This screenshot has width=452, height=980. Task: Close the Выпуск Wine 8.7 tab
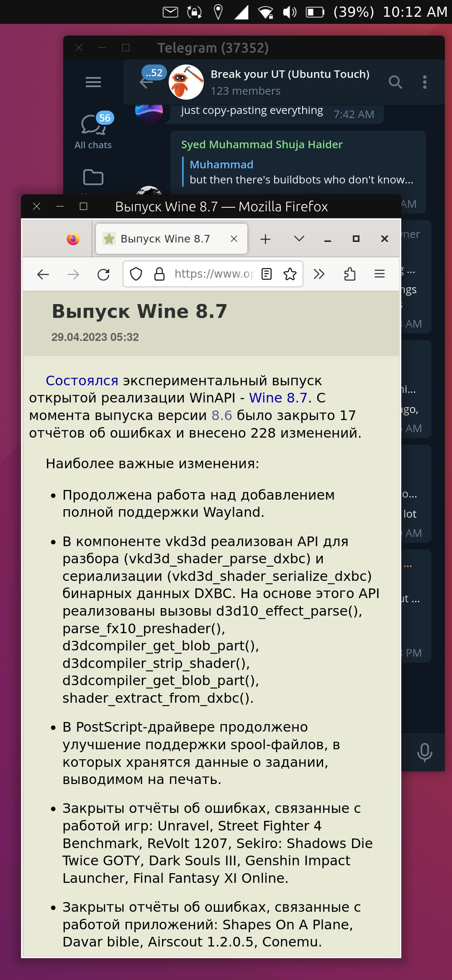point(234,239)
